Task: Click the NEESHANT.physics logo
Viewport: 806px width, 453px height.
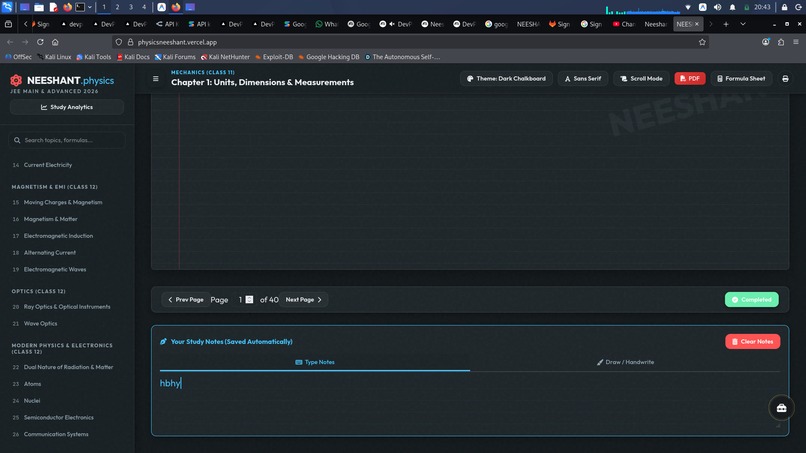Action: [62, 81]
